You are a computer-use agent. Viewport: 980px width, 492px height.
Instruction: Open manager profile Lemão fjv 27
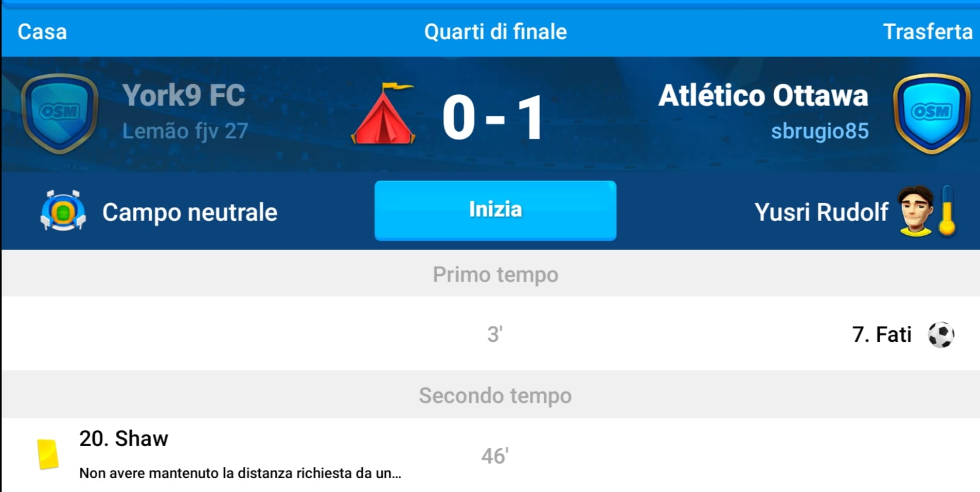[x=185, y=131]
